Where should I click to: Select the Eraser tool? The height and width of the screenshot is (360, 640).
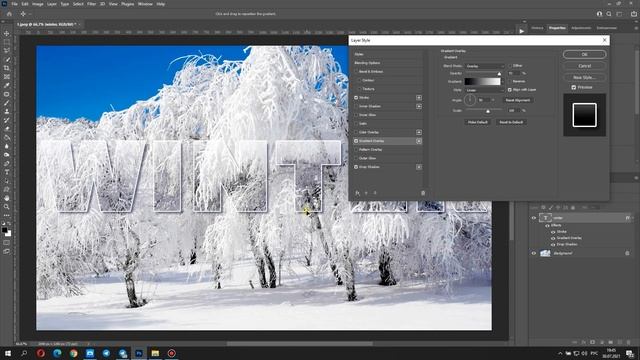pos(7,129)
